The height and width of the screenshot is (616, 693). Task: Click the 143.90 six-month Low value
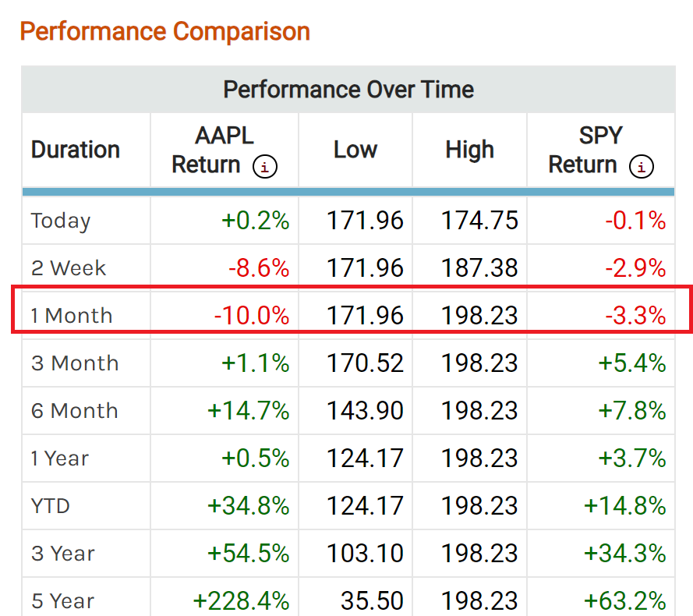coord(365,410)
